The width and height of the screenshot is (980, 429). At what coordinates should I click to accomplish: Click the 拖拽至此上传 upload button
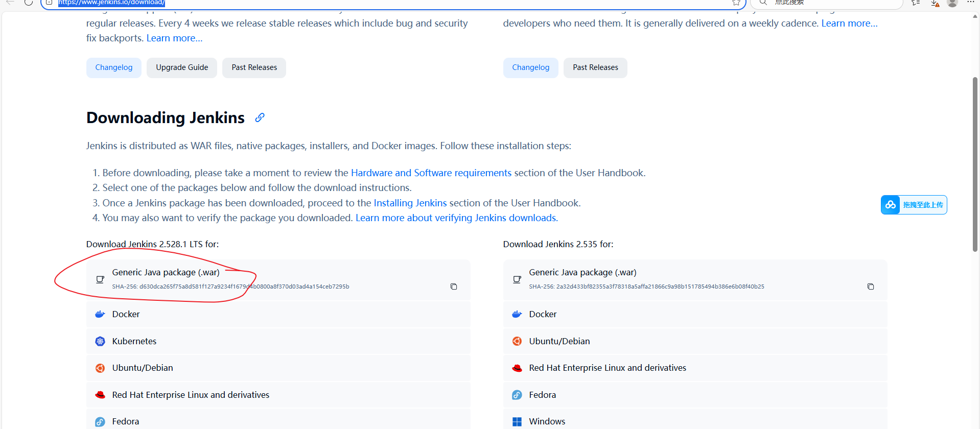pyautogui.click(x=914, y=205)
